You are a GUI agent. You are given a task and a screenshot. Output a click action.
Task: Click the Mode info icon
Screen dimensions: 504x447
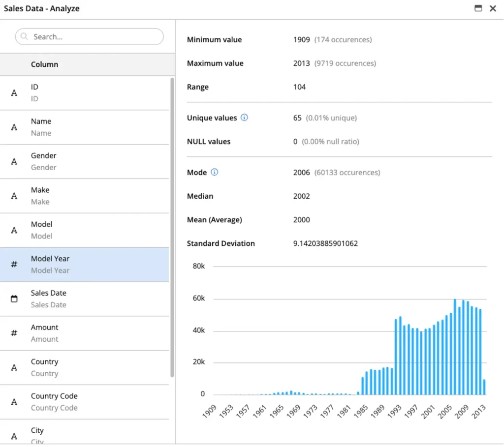(215, 172)
